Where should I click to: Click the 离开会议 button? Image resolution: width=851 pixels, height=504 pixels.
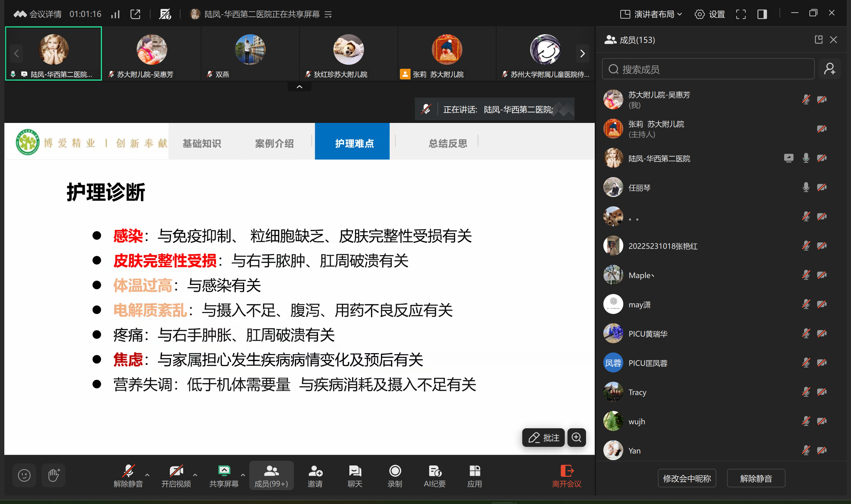coord(566,475)
